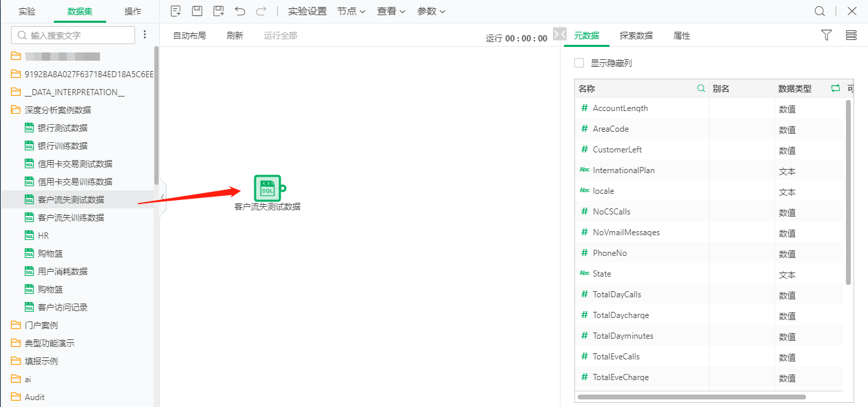Click the search icon at top right
Viewport: 868px width, 407px height.
(820, 11)
